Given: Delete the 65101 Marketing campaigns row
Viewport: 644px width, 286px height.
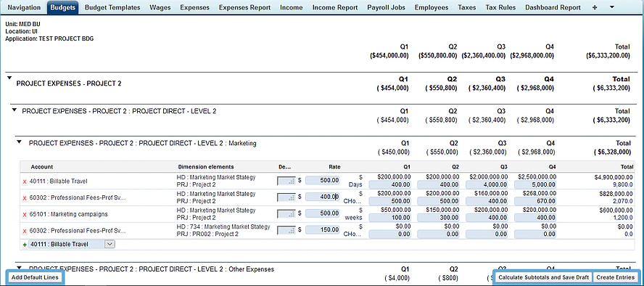Looking at the screenshot, I should click(25, 215).
